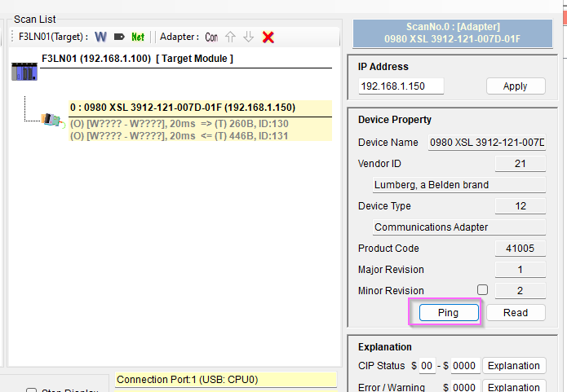Viewport: 567px width, 392px height.
Task: Click the Device Name input field
Action: (x=487, y=143)
